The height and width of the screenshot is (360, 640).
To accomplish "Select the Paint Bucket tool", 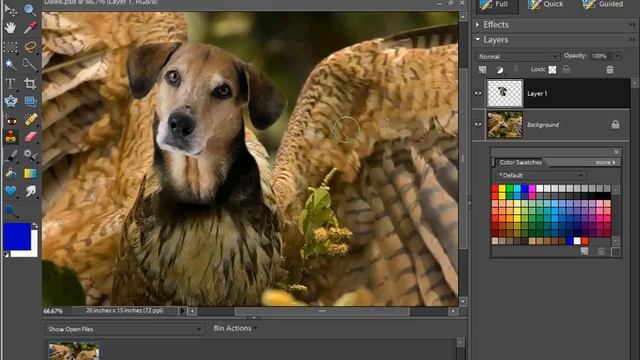I will 10,173.
